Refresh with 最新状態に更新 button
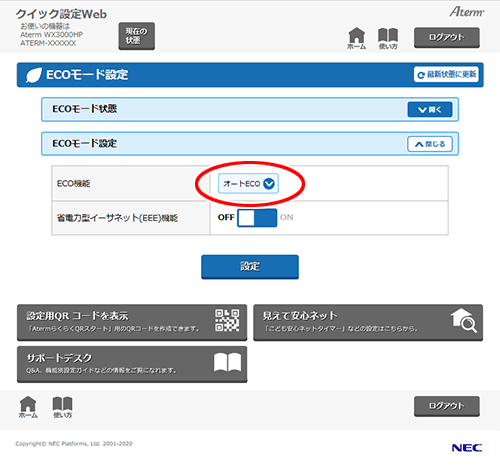Viewport: 500px width, 469px height. (446, 74)
